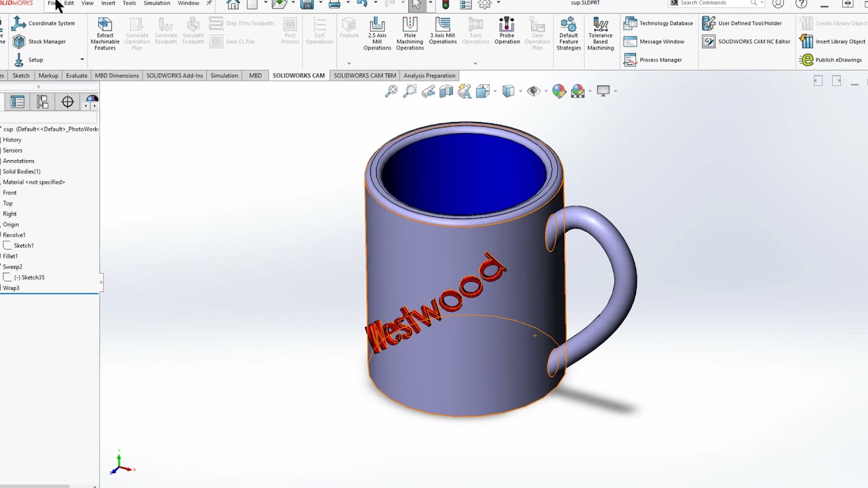868x488 pixels.
Task: Open the DimXpertManager crosshair tab
Action: tap(68, 102)
